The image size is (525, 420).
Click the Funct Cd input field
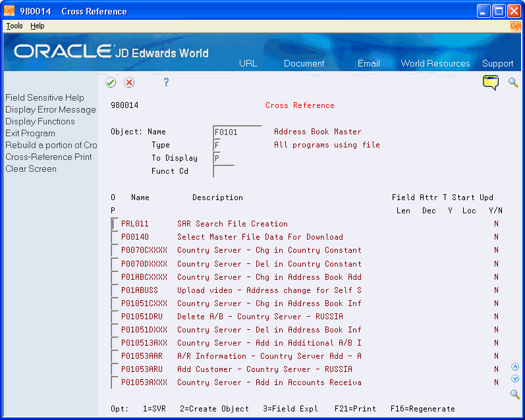pos(223,171)
